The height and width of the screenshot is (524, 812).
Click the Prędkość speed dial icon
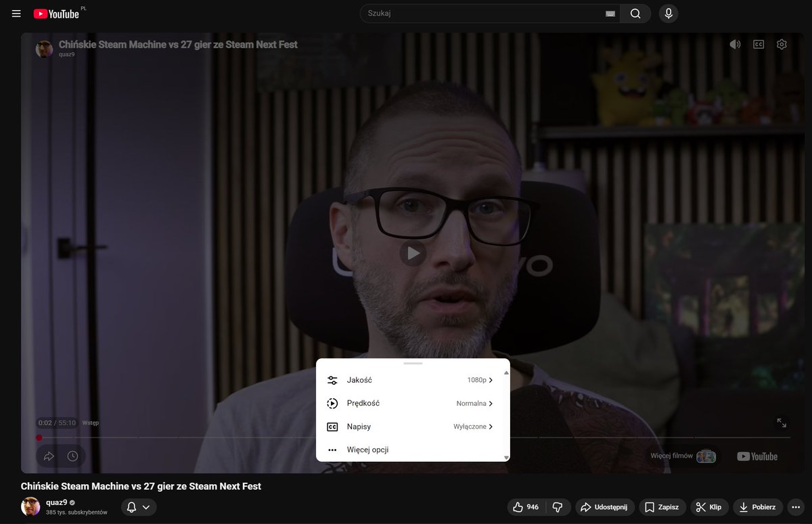(x=332, y=404)
